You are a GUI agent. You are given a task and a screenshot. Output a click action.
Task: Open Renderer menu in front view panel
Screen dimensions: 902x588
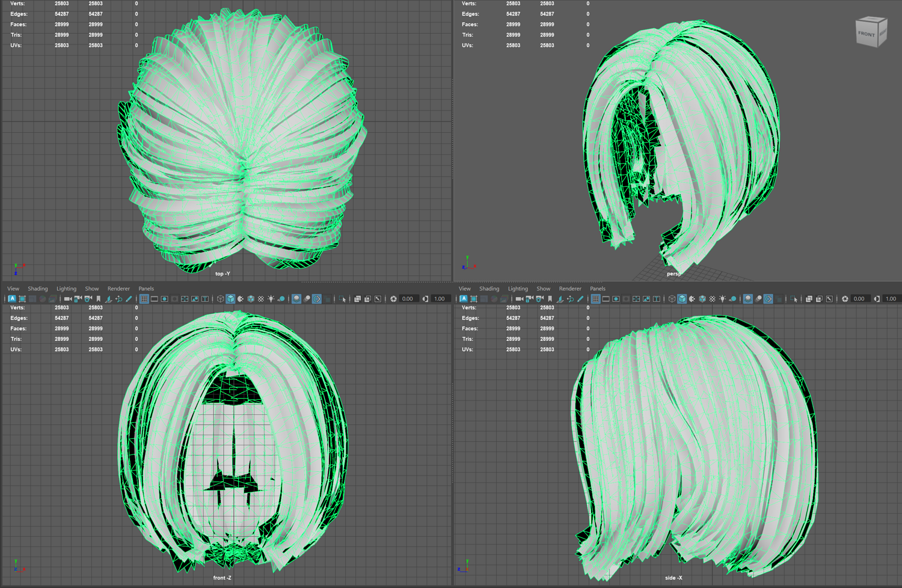(x=118, y=289)
